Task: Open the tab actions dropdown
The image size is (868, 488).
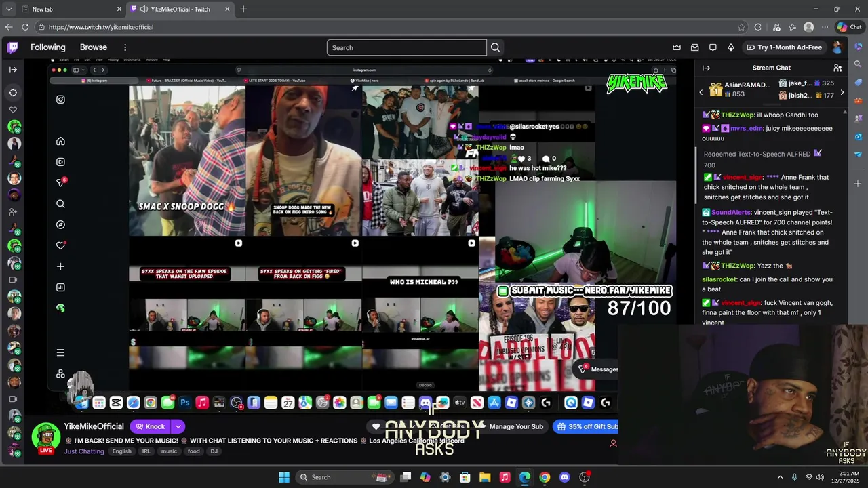Action: tap(8, 9)
